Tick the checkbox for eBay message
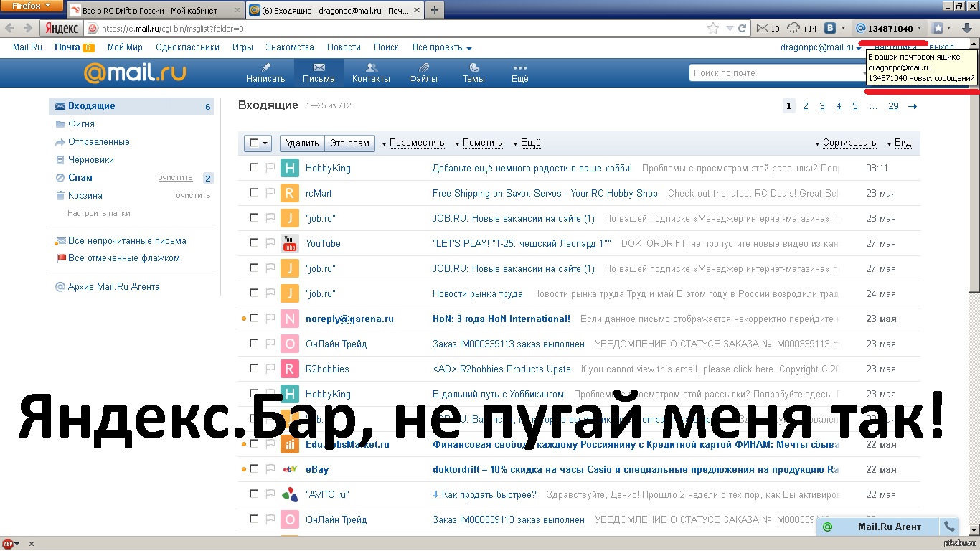Viewport: 980px width, 551px height. coord(254,468)
